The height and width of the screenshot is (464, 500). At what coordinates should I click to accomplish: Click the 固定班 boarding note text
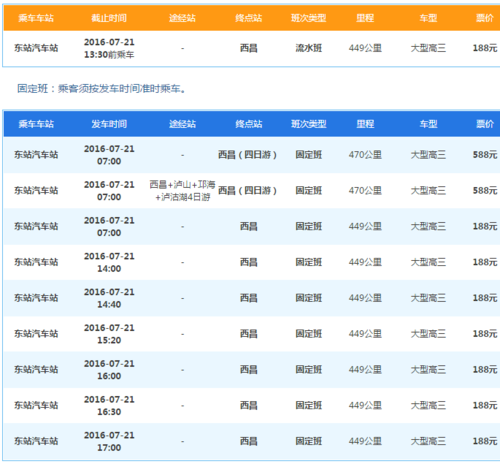pyautogui.click(x=101, y=89)
